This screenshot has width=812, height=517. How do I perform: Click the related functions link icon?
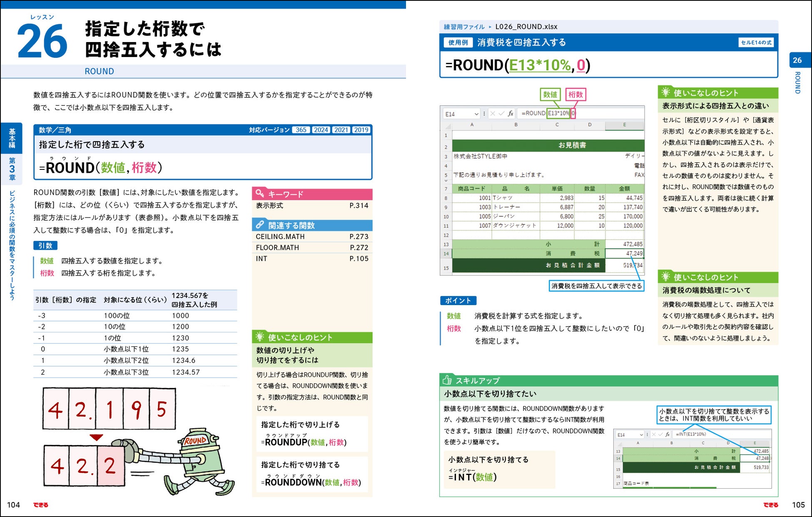260,225
